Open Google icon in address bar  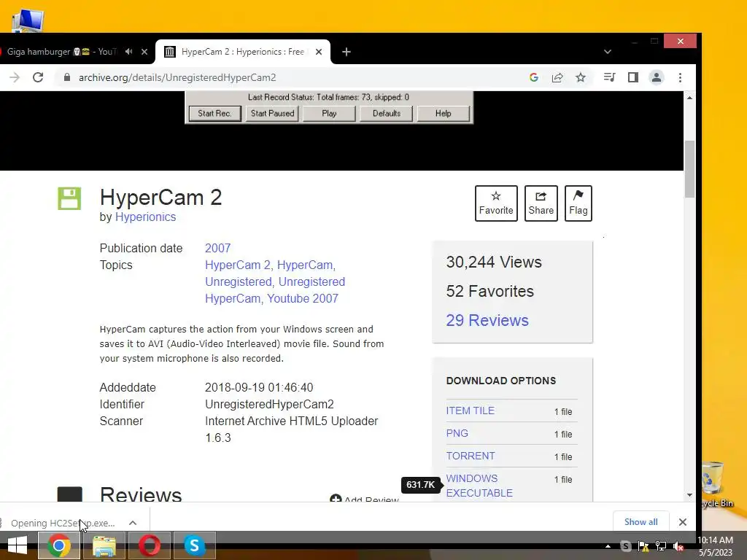[x=533, y=77]
